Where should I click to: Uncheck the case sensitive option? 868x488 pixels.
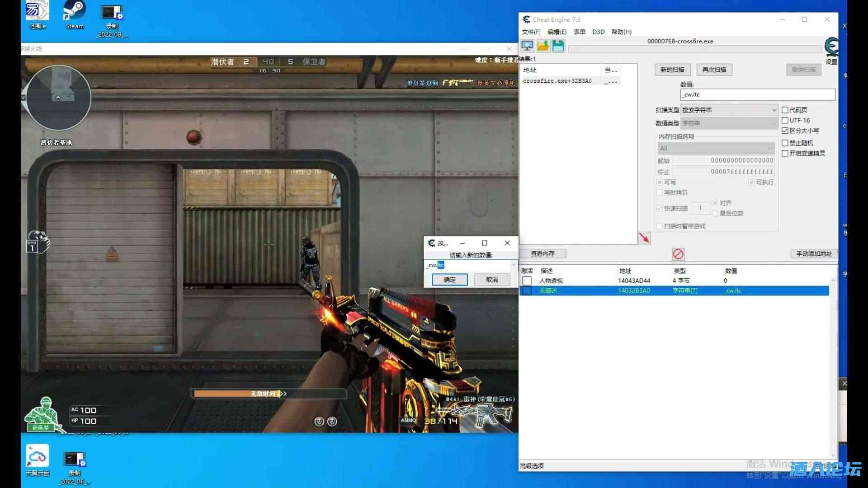coord(785,131)
